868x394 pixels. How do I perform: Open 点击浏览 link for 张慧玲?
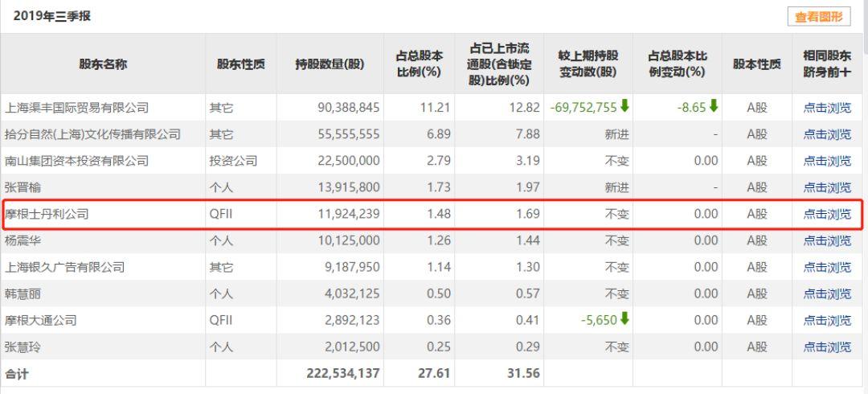827,347
